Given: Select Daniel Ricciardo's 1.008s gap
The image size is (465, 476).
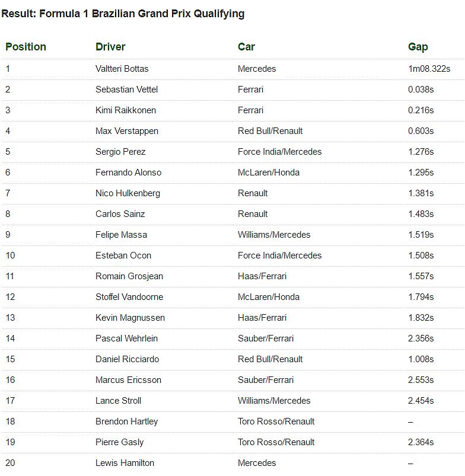Looking at the screenshot, I should click(x=421, y=359).
